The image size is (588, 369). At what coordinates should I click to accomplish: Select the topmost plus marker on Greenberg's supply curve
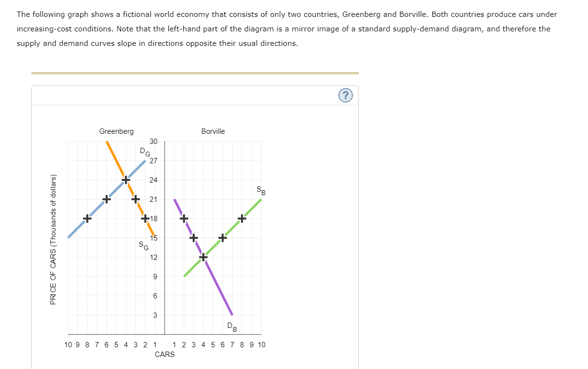click(x=126, y=179)
